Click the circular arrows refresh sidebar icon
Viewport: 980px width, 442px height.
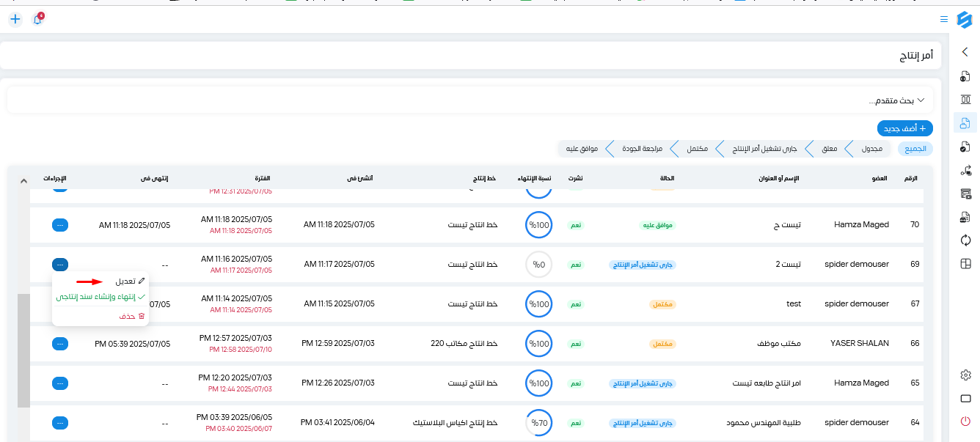[x=965, y=240]
